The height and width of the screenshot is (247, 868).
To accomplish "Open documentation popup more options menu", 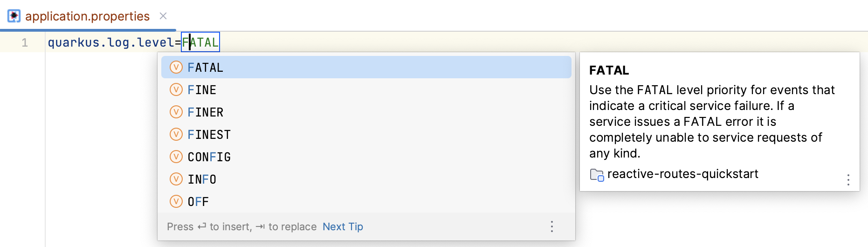I will click(x=848, y=180).
